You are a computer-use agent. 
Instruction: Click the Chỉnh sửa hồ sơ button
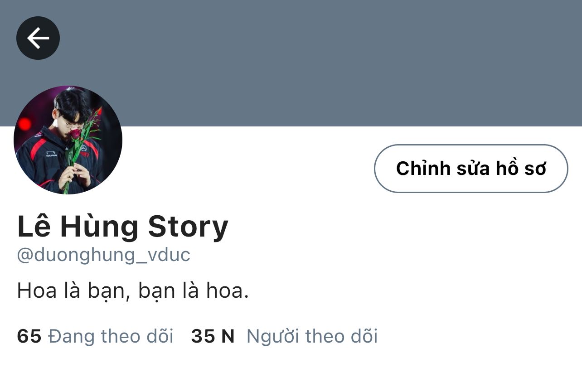tap(471, 169)
